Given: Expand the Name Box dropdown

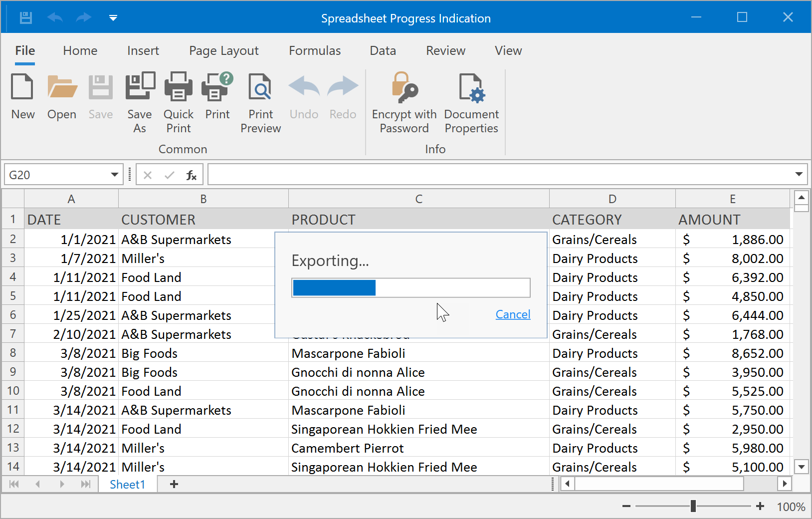Looking at the screenshot, I should point(114,175).
